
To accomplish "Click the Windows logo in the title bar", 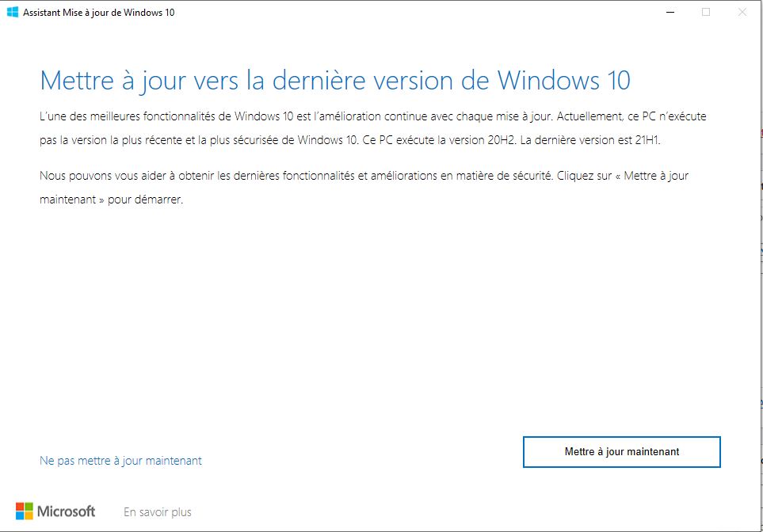I will click(x=13, y=12).
